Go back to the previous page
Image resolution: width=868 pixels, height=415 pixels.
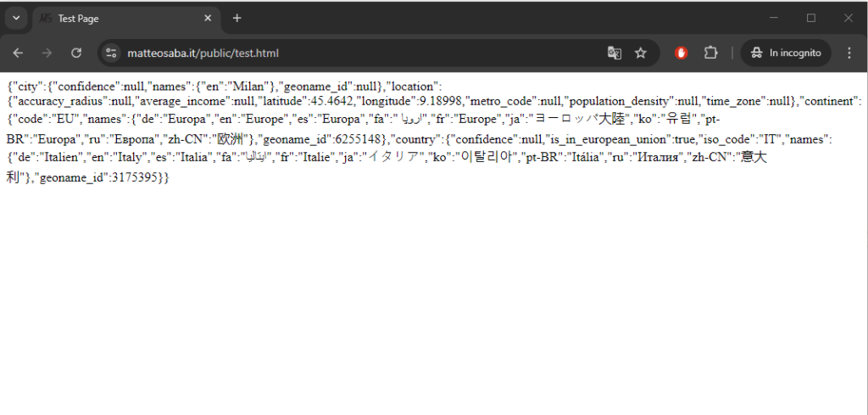(x=19, y=53)
